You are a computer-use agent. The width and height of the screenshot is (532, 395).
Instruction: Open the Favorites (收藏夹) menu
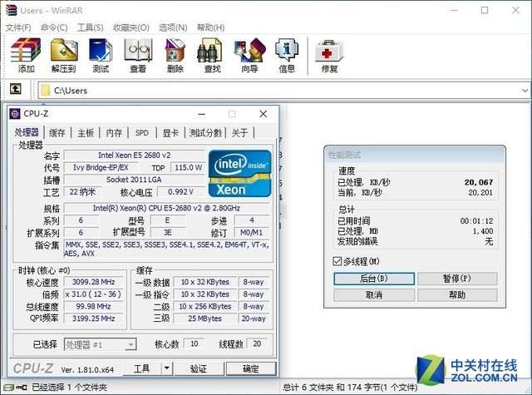(x=131, y=27)
